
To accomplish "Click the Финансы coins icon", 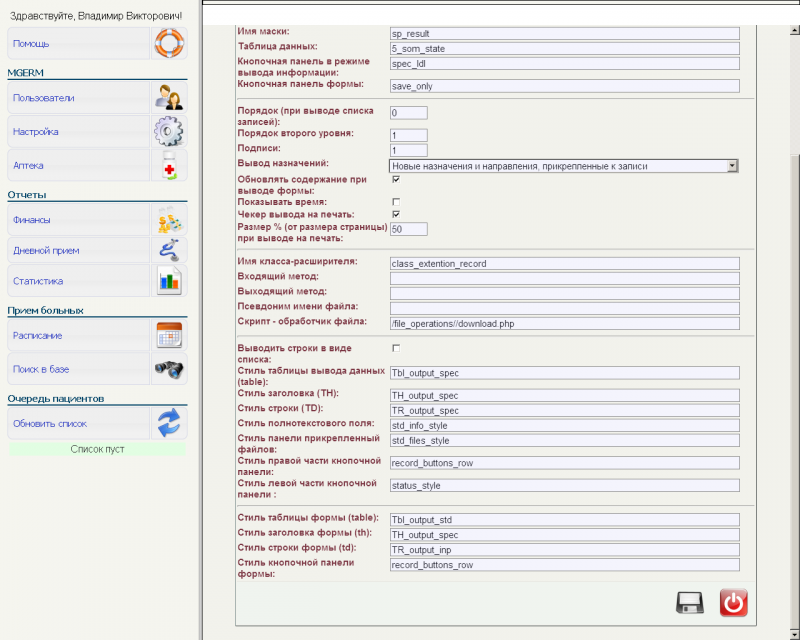I will [169, 220].
